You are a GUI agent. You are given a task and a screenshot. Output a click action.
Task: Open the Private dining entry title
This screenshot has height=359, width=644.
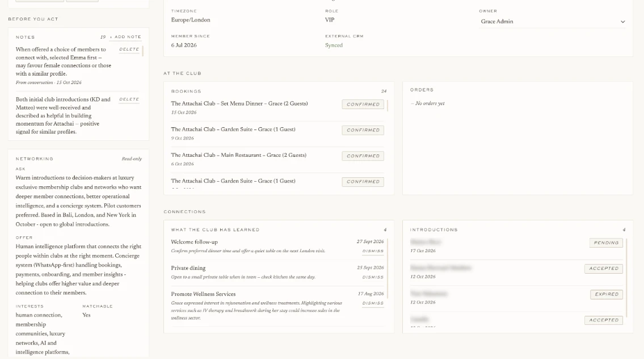(x=188, y=268)
